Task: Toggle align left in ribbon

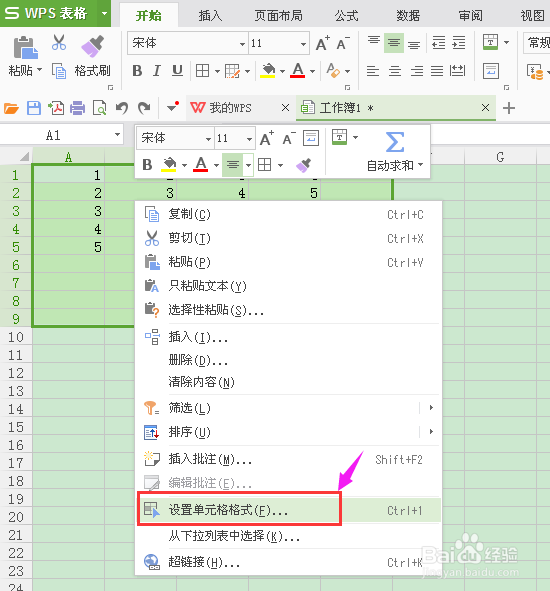Action: [373, 71]
